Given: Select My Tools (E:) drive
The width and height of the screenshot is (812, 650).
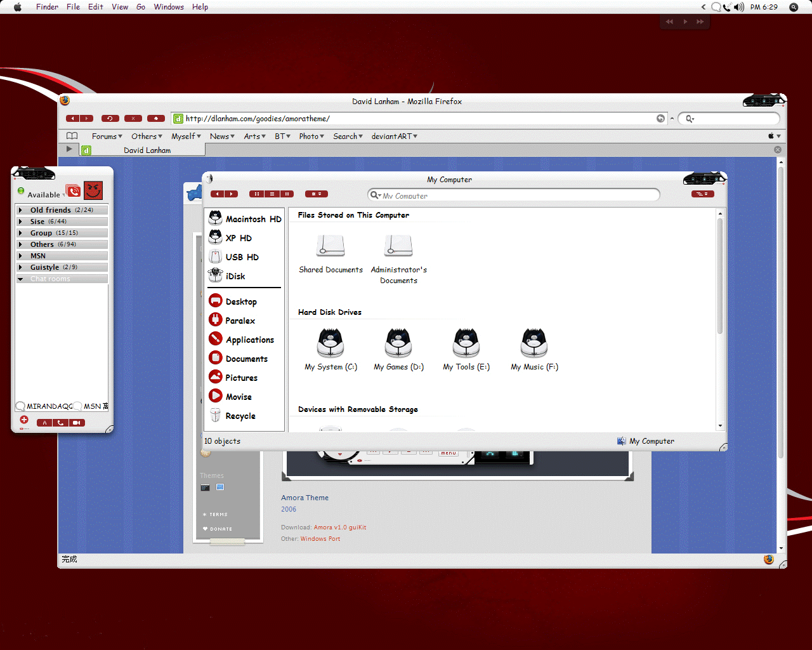Looking at the screenshot, I should point(466,350).
